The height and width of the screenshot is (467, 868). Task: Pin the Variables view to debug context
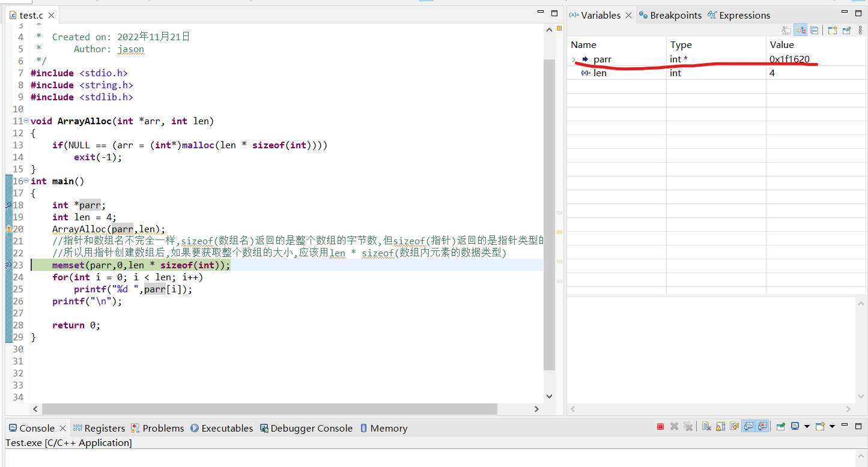[x=847, y=30]
